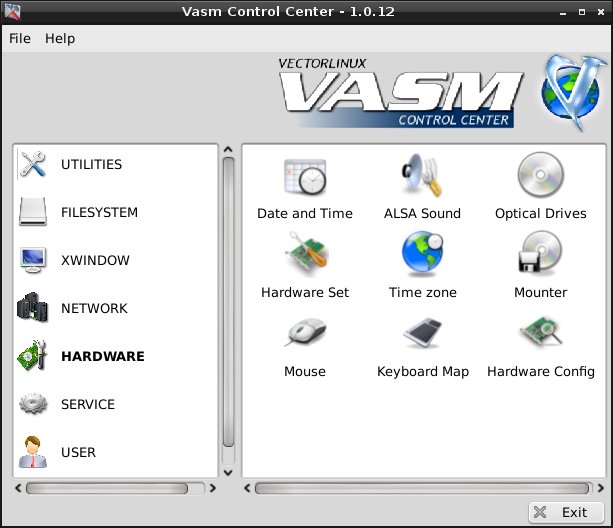Viewport: 613px width, 528px height.
Task: Click the Exit button
Action: (565, 512)
